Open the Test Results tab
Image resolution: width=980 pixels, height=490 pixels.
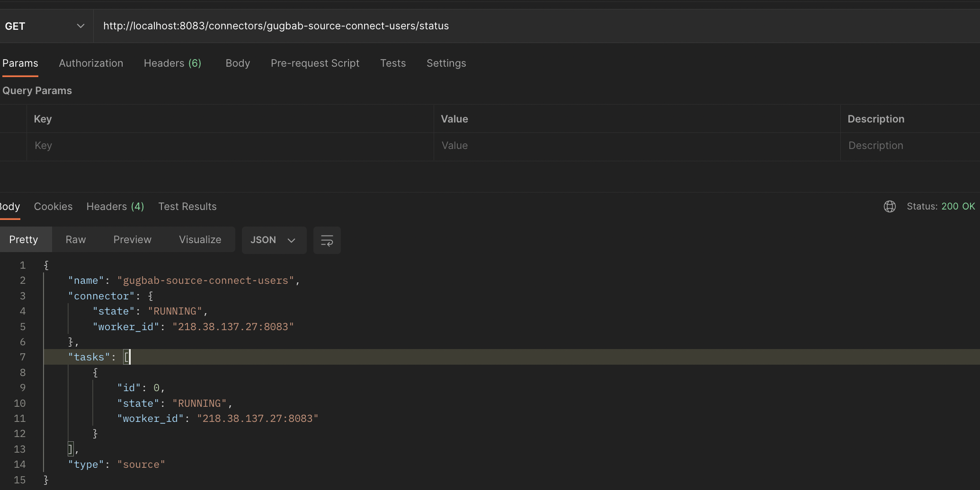tap(187, 207)
